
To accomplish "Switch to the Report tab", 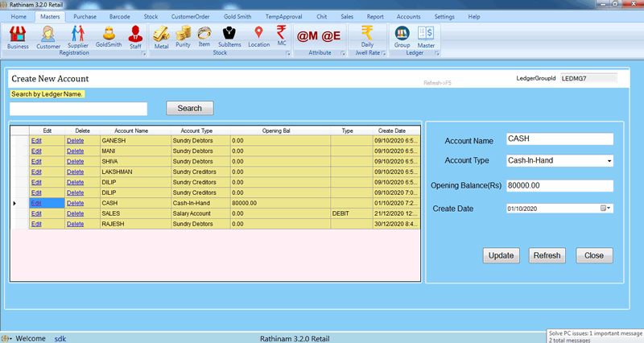I will tap(375, 17).
